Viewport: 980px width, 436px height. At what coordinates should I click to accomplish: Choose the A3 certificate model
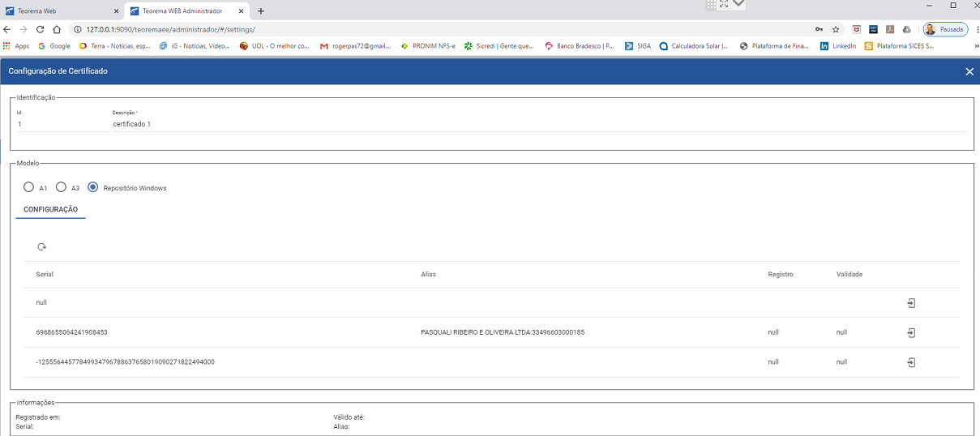pyautogui.click(x=61, y=187)
